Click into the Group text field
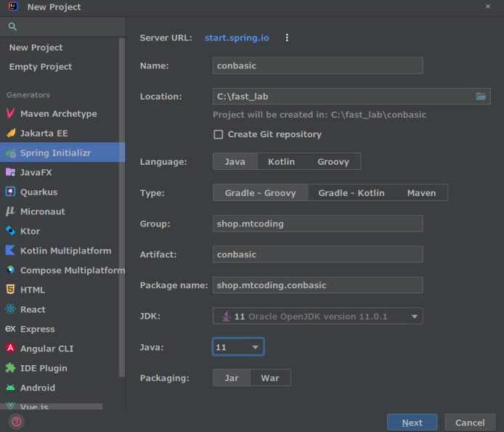The image size is (504, 432). pyautogui.click(x=317, y=224)
